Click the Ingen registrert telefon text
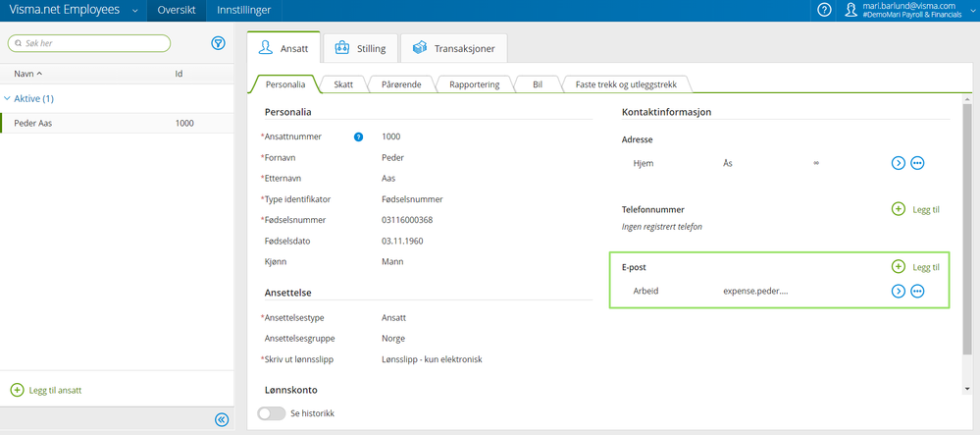This screenshot has width=980, height=435. point(662,227)
